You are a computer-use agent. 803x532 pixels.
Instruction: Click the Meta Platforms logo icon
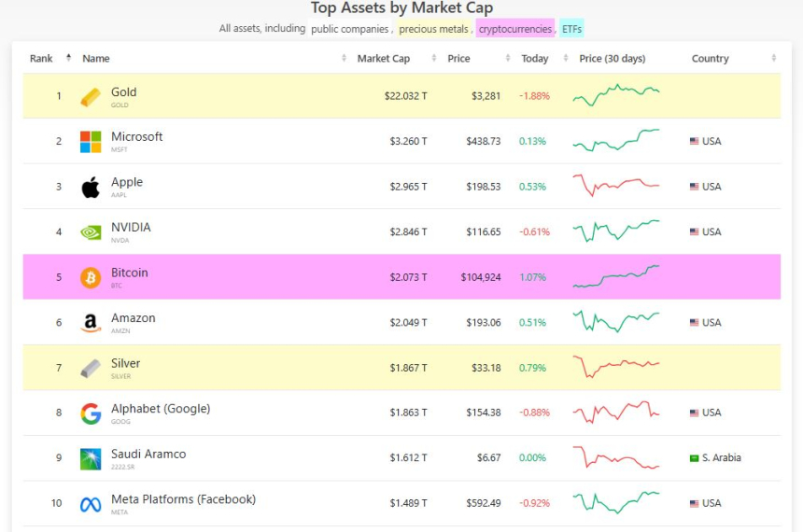click(91, 504)
